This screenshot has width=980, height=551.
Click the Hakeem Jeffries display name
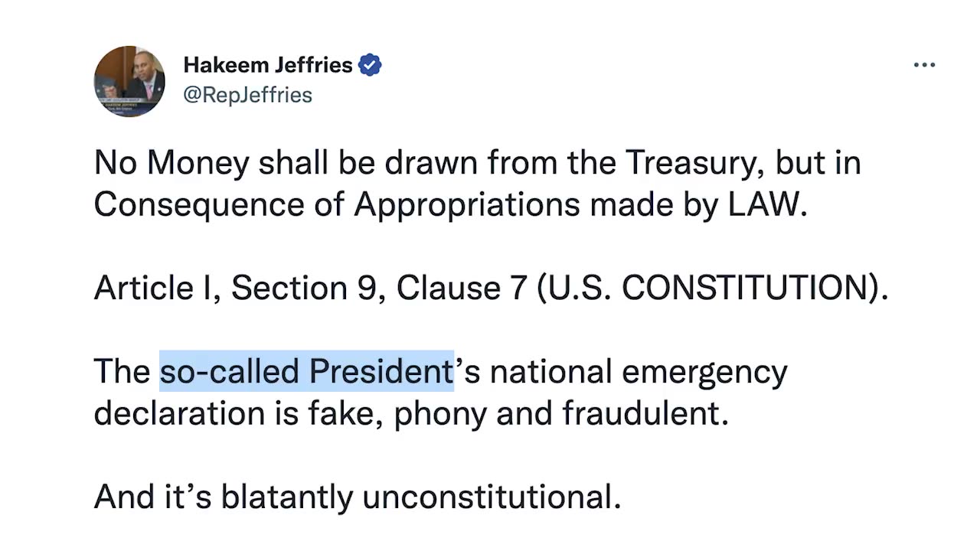[x=267, y=66]
